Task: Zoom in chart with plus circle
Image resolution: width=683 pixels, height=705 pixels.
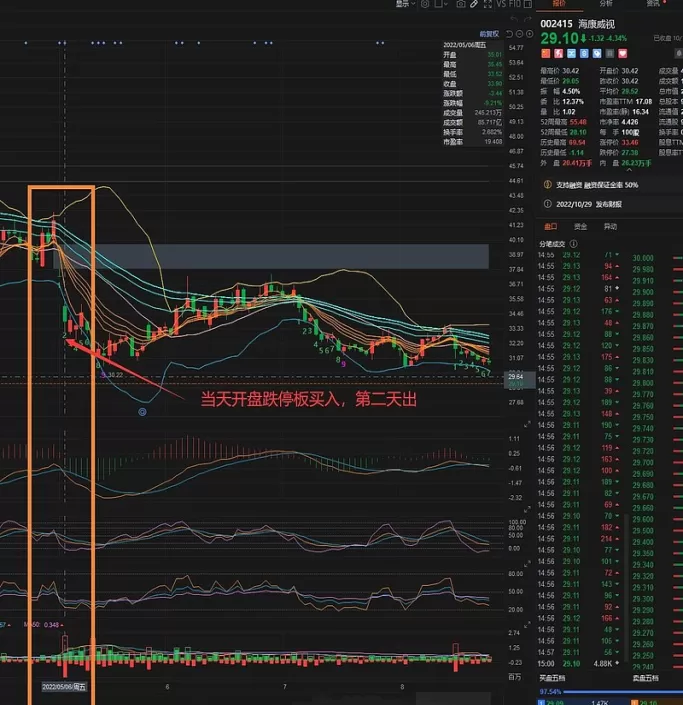Action: (530, 34)
